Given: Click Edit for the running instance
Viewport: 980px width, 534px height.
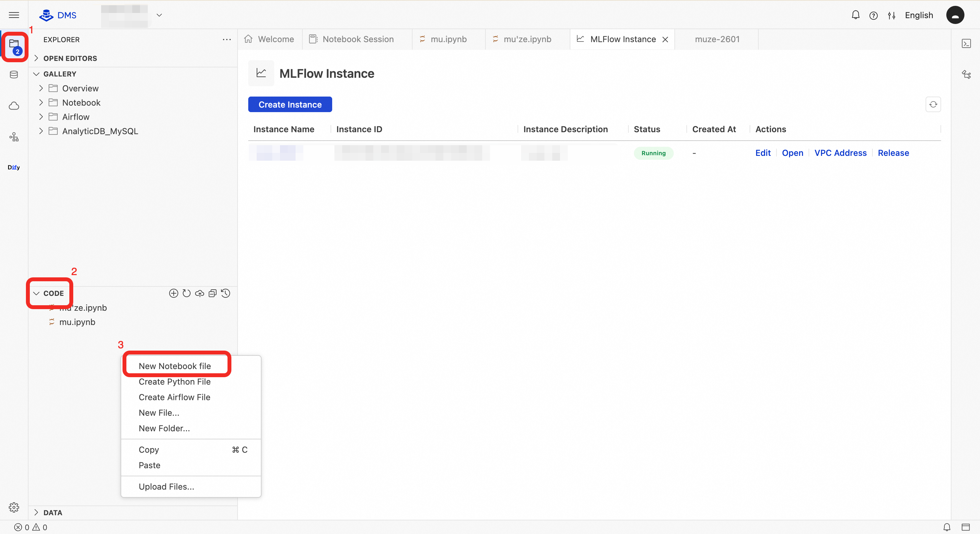Looking at the screenshot, I should [x=763, y=153].
